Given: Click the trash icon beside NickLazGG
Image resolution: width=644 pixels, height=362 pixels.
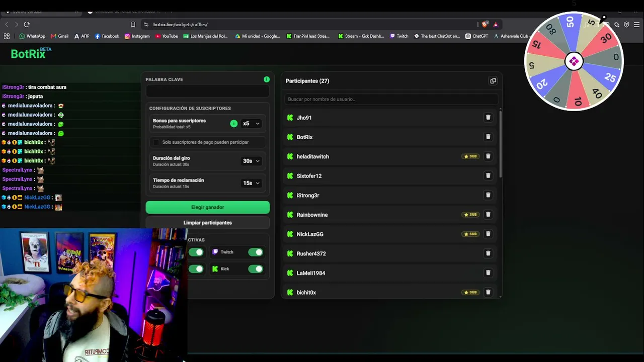Looking at the screenshot, I should (488, 234).
